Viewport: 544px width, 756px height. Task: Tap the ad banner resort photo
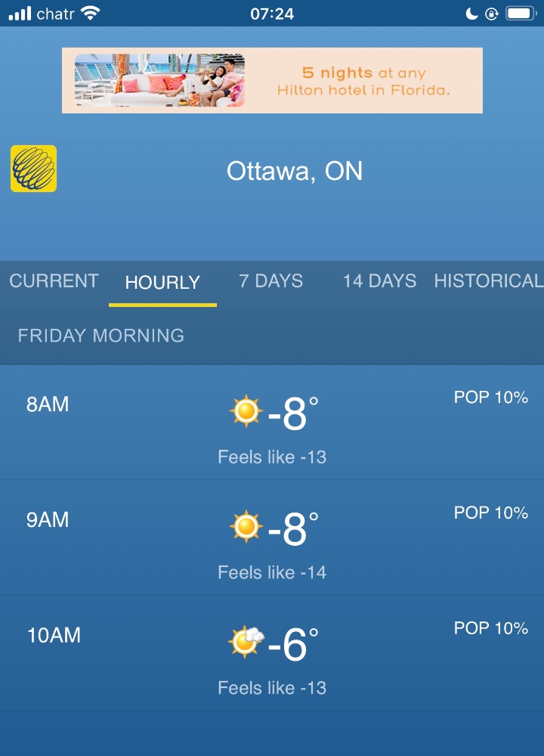coord(159,80)
